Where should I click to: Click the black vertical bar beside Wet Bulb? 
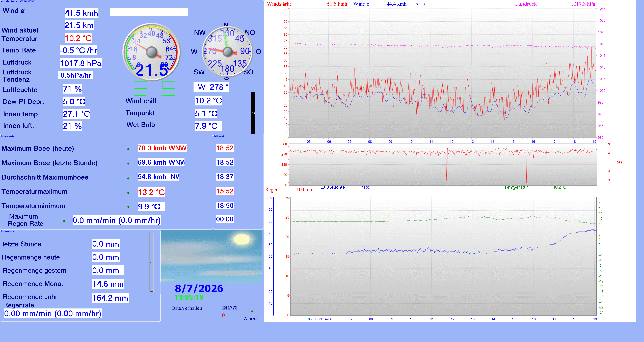coord(253,113)
